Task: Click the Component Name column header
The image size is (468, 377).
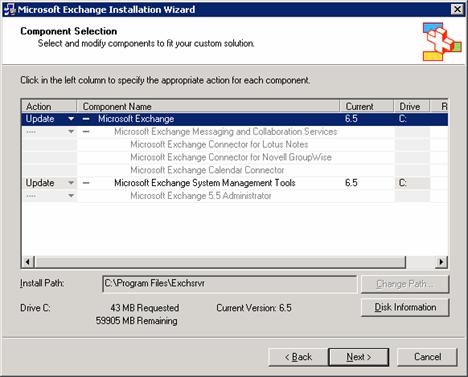Action: coord(208,106)
